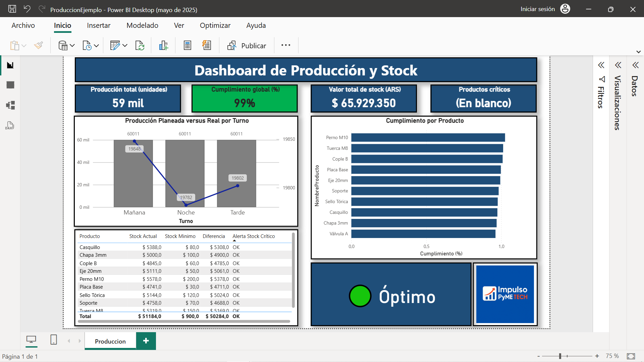The width and height of the screenshot is (644, 362).
Task: Click the Save icon in title bar
Action: coord(12,9)
